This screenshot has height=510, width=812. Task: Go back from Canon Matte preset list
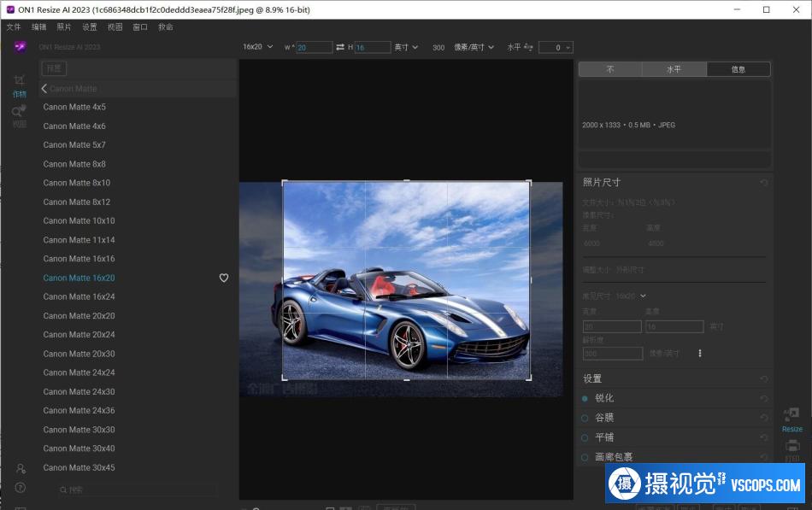[x=44, y=88]
